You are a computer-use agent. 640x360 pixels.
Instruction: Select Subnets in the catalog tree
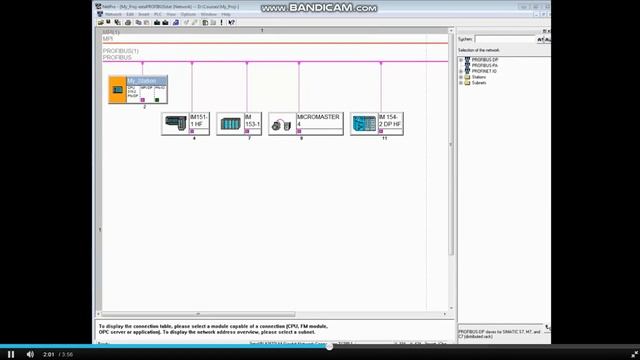(x=479, y=83)
